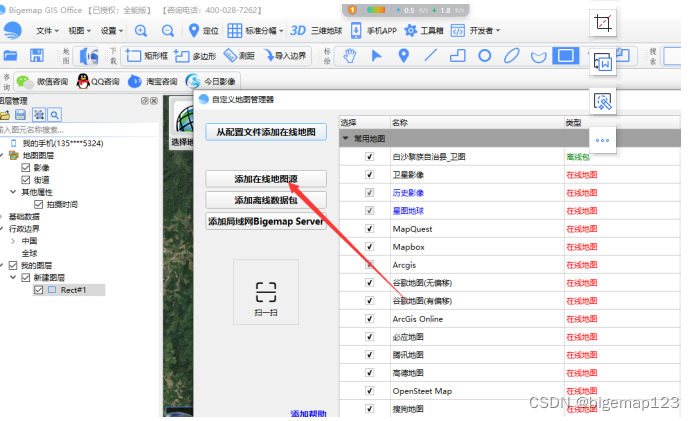The height and width of the screenshot is (421, 694).
Task: Click the 历史影像 map name link
Action: pyautogui.click(x=408, y=193)
